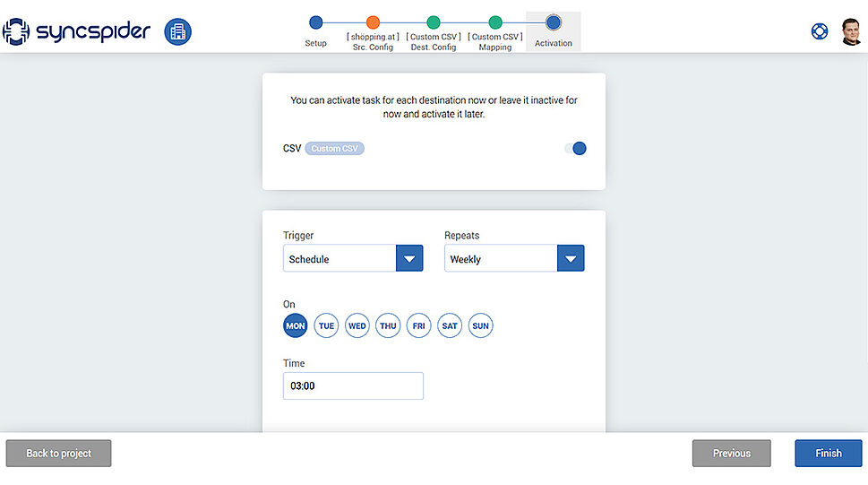
Task: Select the Activation step tab
Action: 553,31
